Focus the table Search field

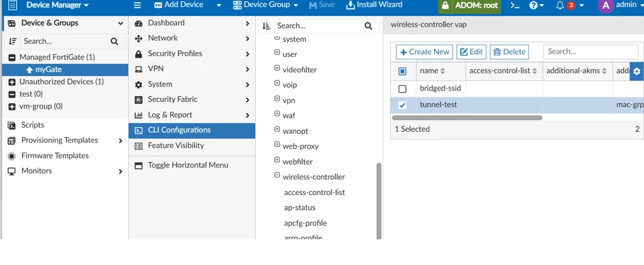pos(591,51)
